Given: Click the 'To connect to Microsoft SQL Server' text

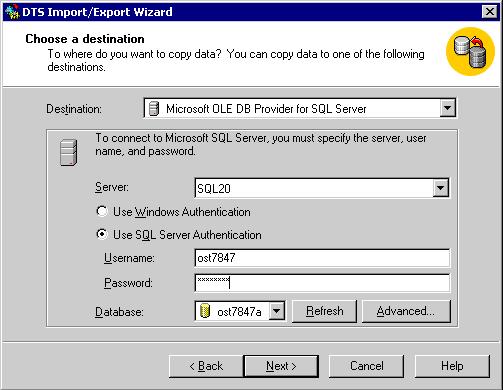Looking at the screenshot, I should pyautogui.click(x=261, y=144).
